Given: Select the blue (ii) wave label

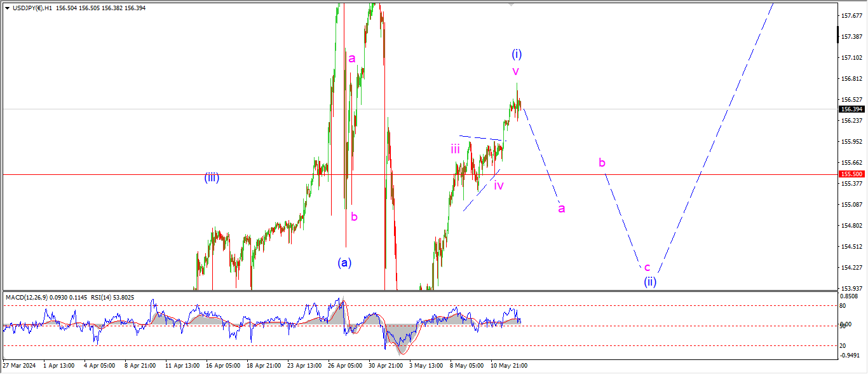Looking at the screenshot, I should pos(649,281).
